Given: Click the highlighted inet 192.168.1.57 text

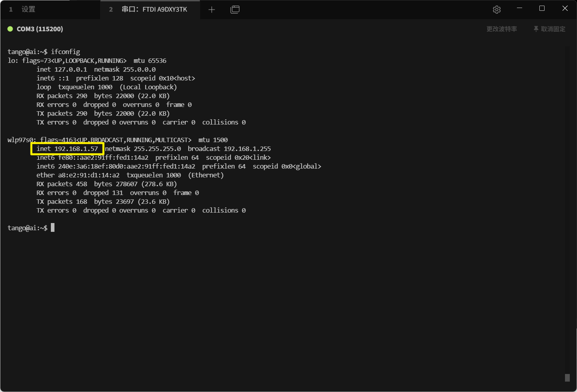Looking at the screenshot, I should point(67,149).
